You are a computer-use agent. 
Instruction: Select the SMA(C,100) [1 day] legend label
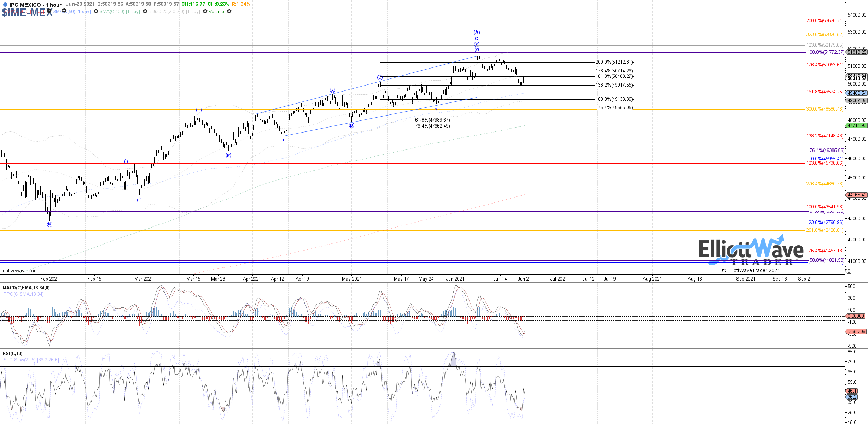click(120, 11)
